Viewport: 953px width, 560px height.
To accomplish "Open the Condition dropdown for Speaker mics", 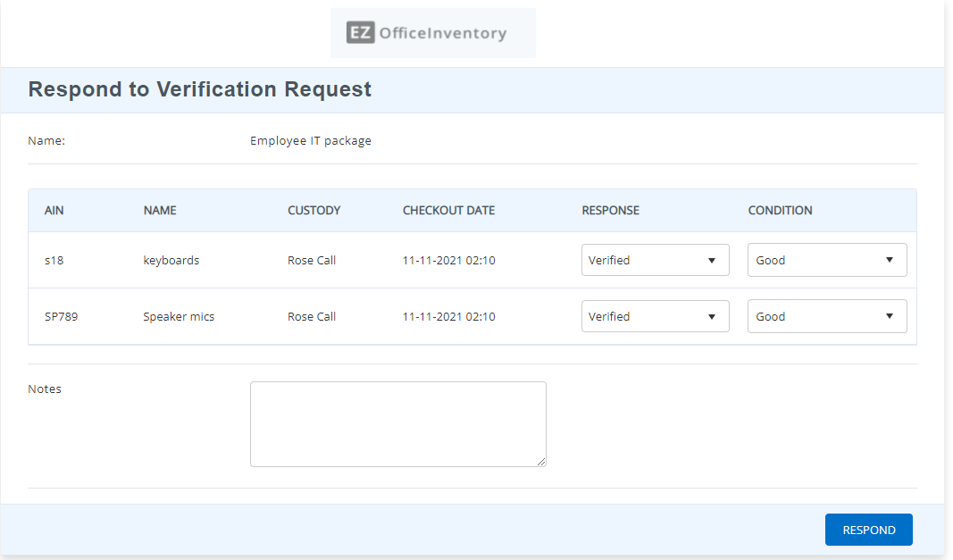I will 826,316.
